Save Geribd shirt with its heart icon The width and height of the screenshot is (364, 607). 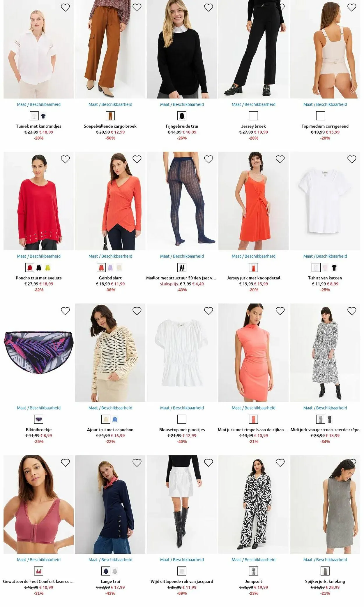pos(137,159)
